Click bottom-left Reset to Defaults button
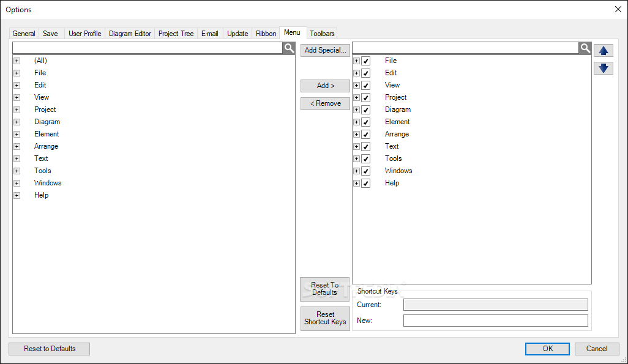Viewport: 628px width, 364px height. click(x=49, y=349)
